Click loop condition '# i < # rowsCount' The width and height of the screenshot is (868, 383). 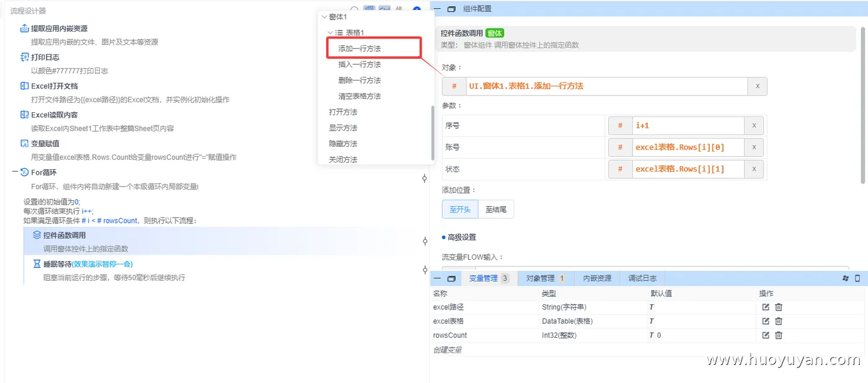click(109, 221)
